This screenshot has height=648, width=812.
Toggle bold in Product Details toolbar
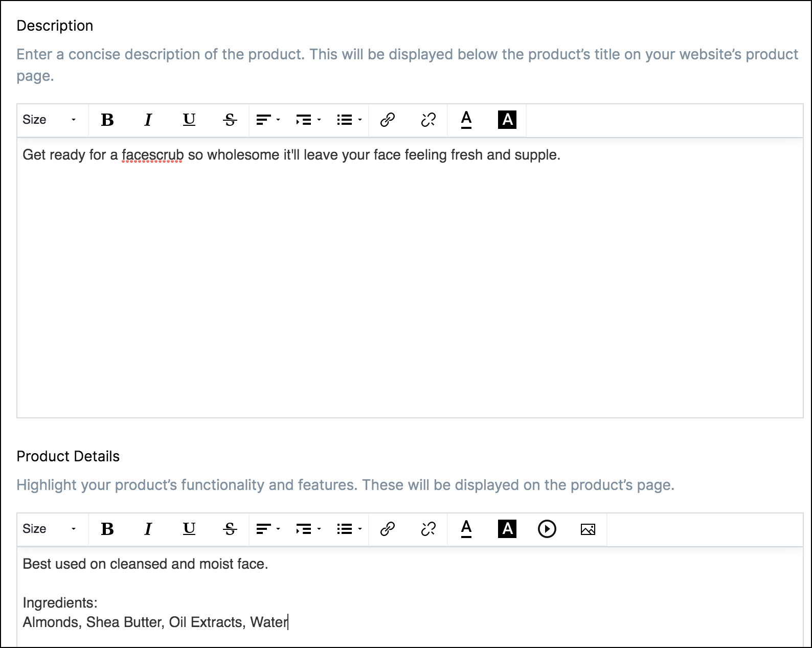click(107, 529)
